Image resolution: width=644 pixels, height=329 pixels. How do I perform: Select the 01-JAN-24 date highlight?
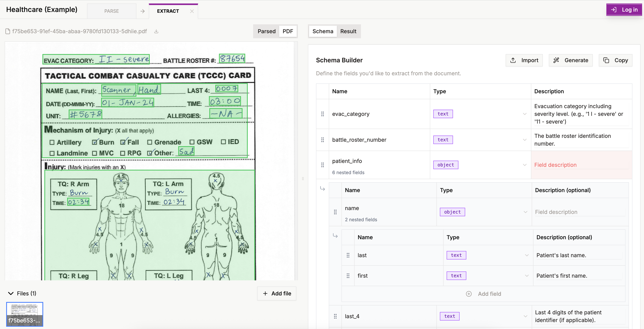[128, 102]
